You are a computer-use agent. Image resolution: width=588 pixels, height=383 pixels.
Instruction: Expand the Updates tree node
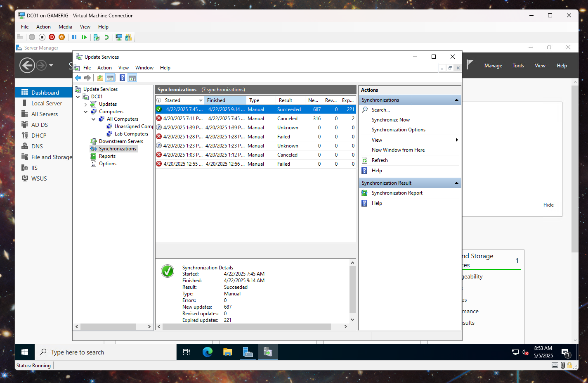(x=86, y=104)
